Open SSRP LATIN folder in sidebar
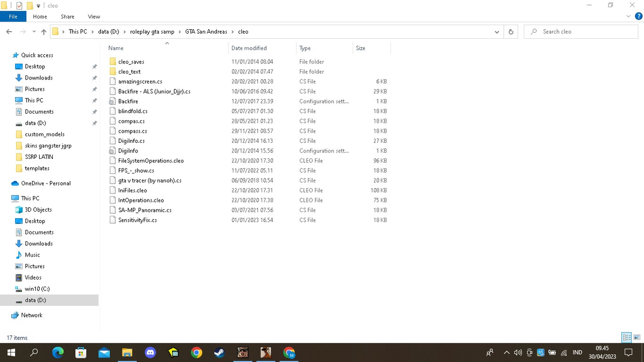 39,157
